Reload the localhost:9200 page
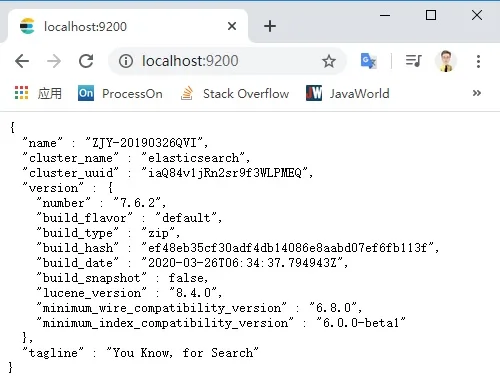The image size is (500, 388). point(86,61)
